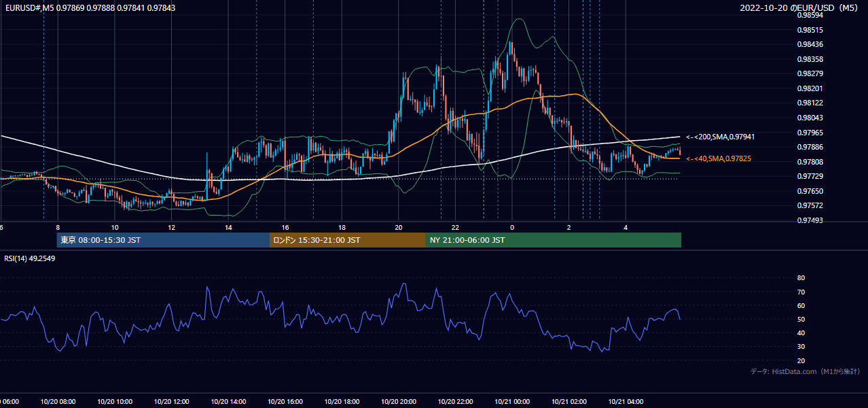
Task: Click the 0.97965 price axis label
Action: point(810,133)
